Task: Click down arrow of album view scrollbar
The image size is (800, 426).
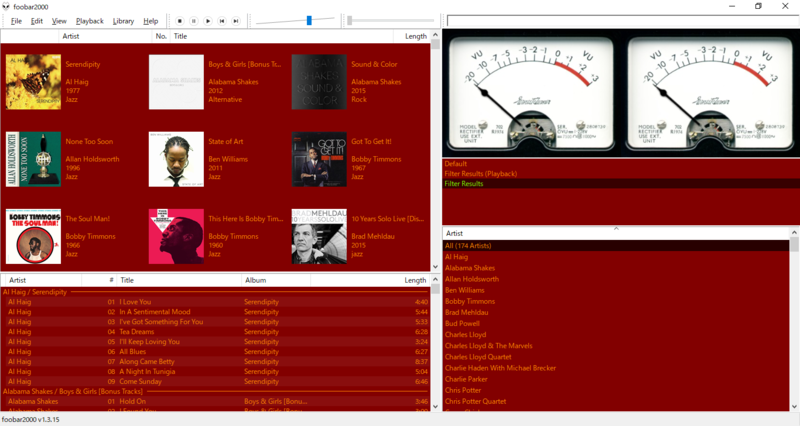Action: click(435, 267)
